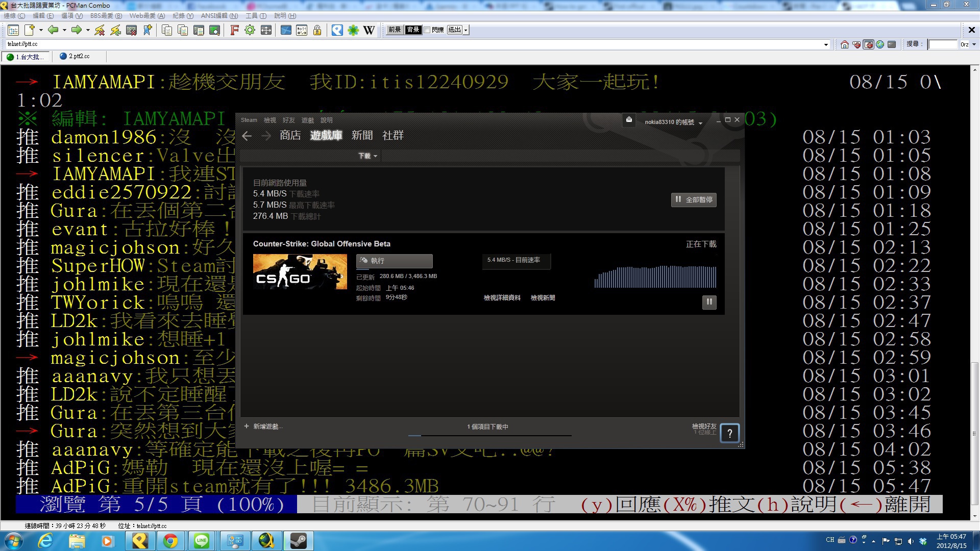This screenshot has width=980, height=551.
Task: Switch to the 2.ptt2.cc tab
Action: 79,57
